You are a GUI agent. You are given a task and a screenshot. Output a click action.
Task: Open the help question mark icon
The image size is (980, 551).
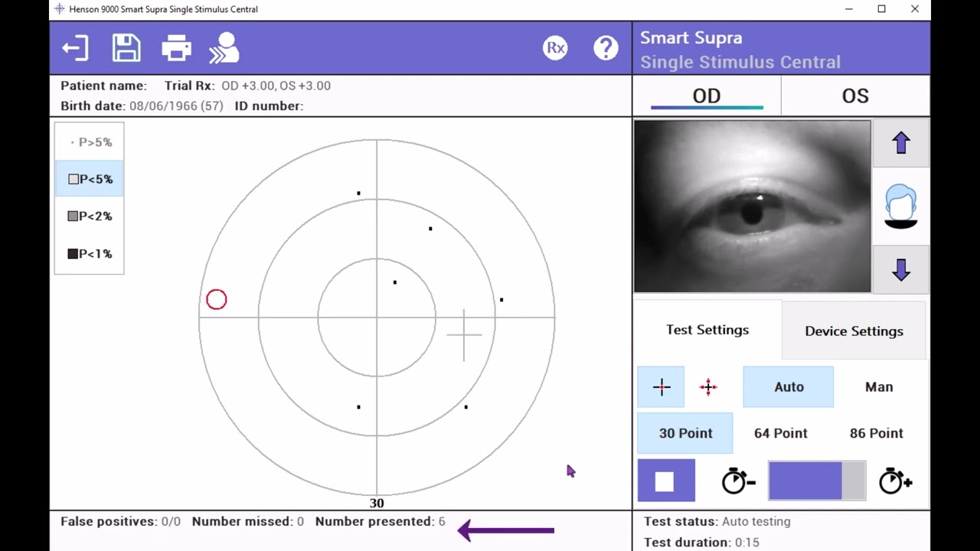coord(606,48)
